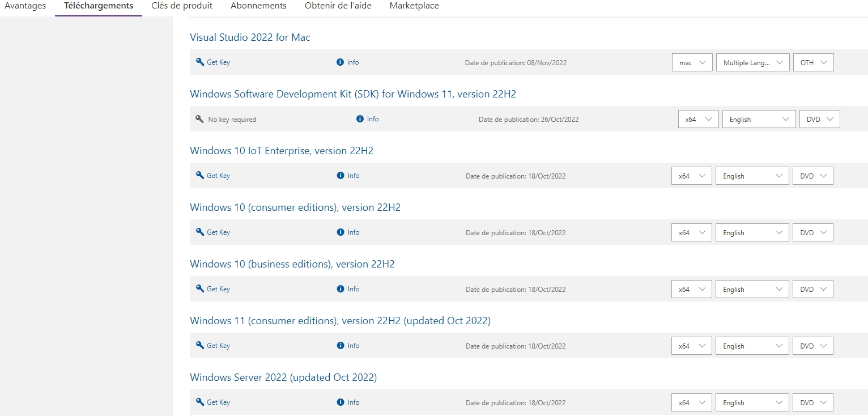Click the key icon for Visual Studio 2022 for Mac
Viewport: 868px width, 416px height.
[199, 62]
